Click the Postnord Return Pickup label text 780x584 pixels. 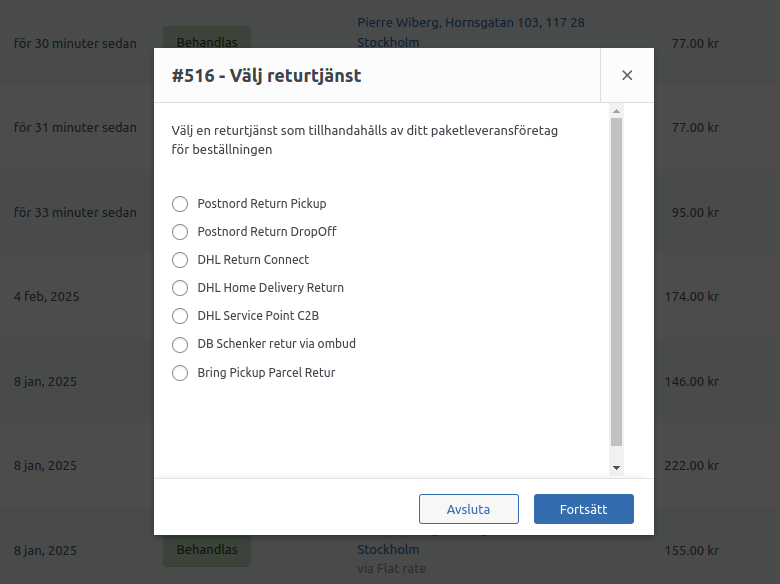261,204
